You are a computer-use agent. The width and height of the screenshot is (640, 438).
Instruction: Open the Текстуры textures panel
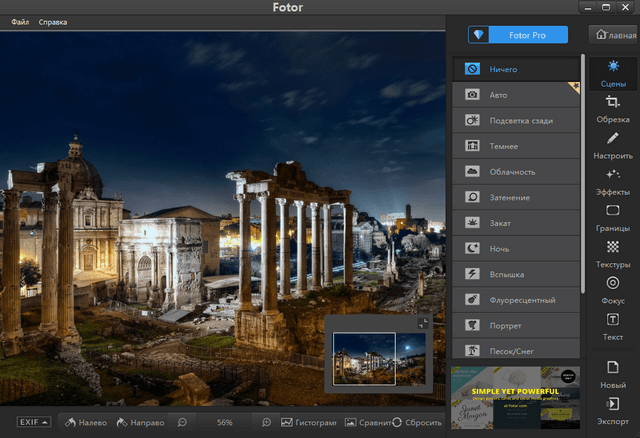pyautogui.click(x=613, y=254)
